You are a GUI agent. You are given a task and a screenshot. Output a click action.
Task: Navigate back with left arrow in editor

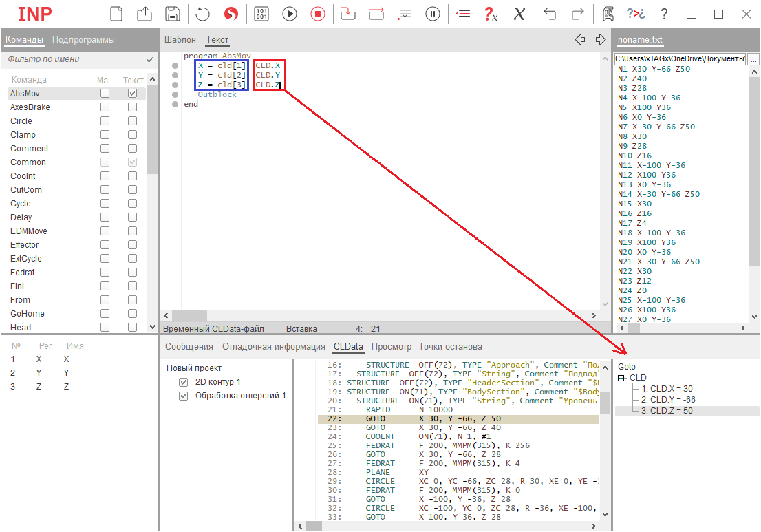(580, 40)
